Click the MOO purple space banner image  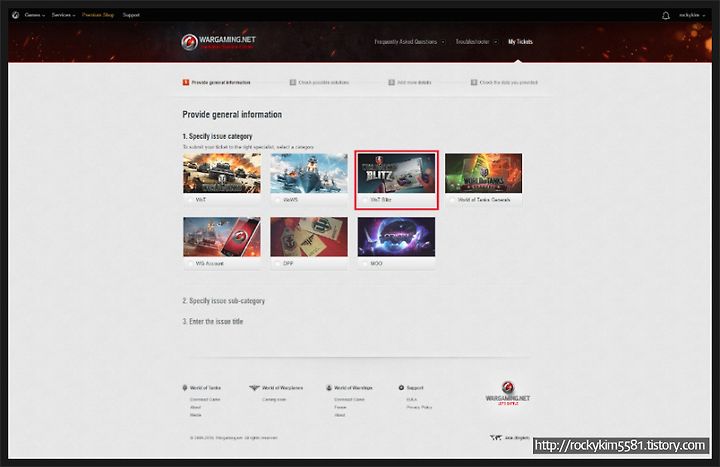(x=396, y=237)
